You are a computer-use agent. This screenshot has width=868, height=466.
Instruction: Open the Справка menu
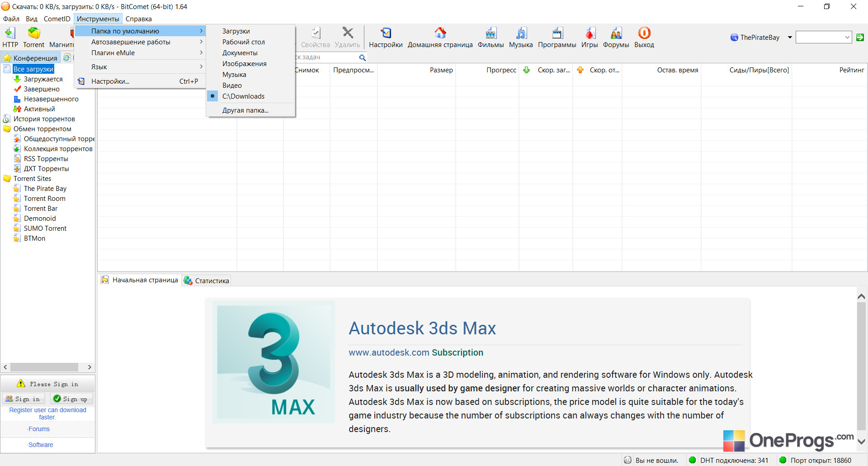(139, 19)
